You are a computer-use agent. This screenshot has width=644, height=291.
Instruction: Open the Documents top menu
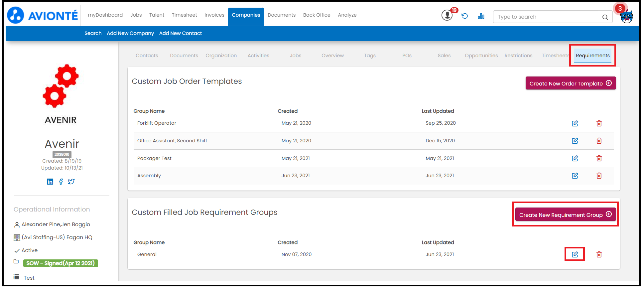pyautogui.click(x=282, y=15)
